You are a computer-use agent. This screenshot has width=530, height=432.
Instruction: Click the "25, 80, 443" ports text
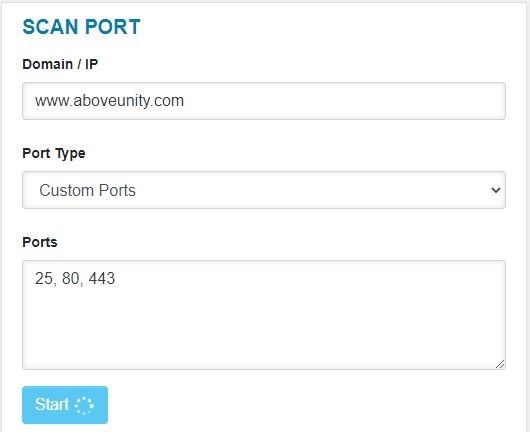[75, 279]
